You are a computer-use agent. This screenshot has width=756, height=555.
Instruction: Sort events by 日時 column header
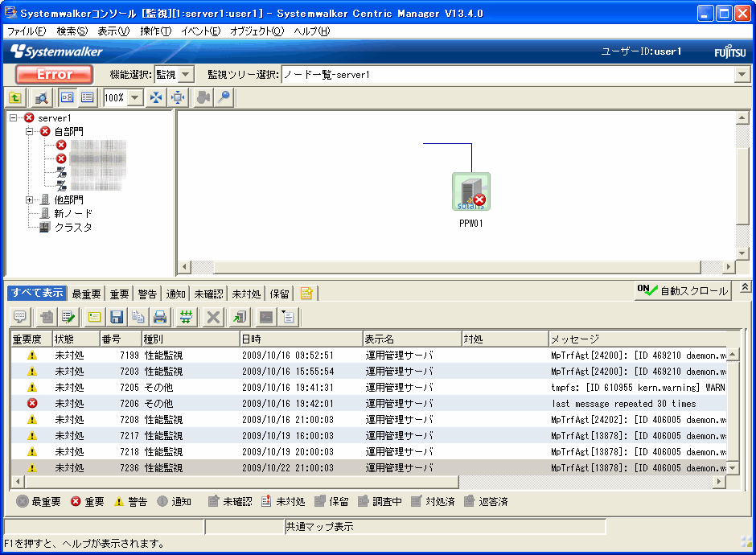pos(301,339)
